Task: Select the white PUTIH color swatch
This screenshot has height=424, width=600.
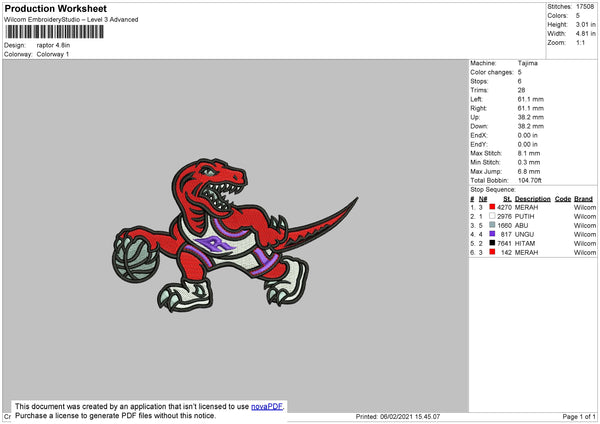Action: (x=492, y=216)
